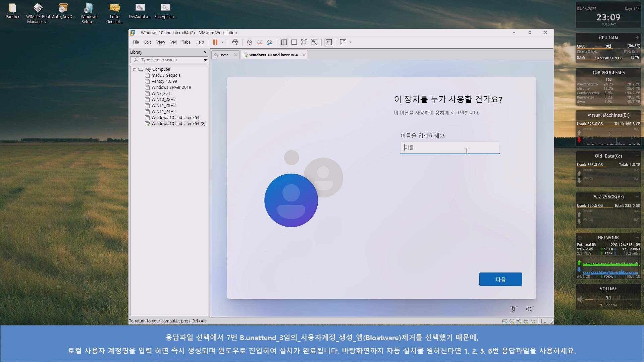644x362 pixels.
Task: Open the snapshot manager
Action: pos(270,42)
